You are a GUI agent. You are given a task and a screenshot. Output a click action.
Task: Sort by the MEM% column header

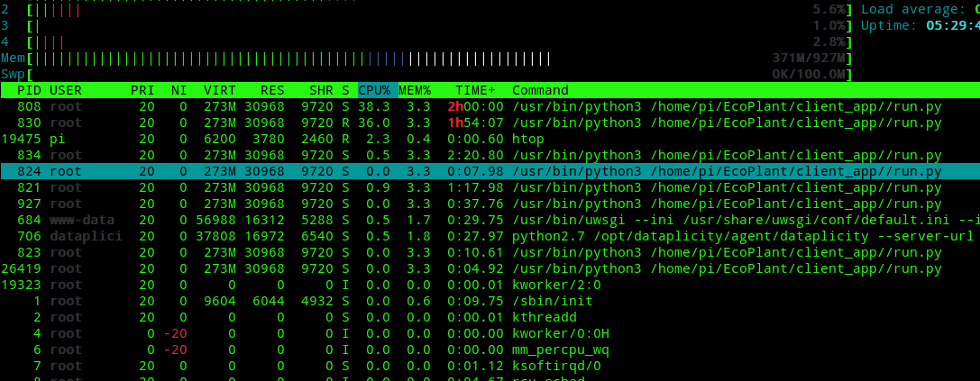(x=415, y=90)
